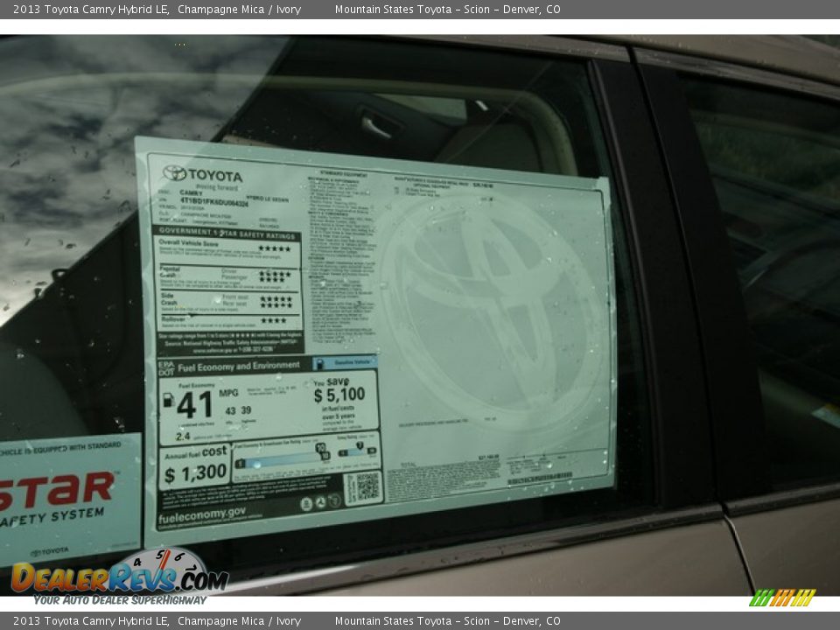Click the blue Gasoline Vehicle label
The height and width of the screenshot is (630, 840).
(346, 362)
